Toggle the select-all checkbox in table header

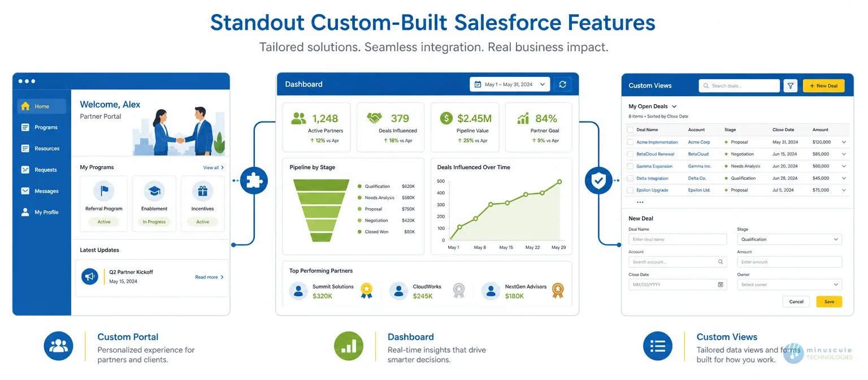[x=630, y=129]
